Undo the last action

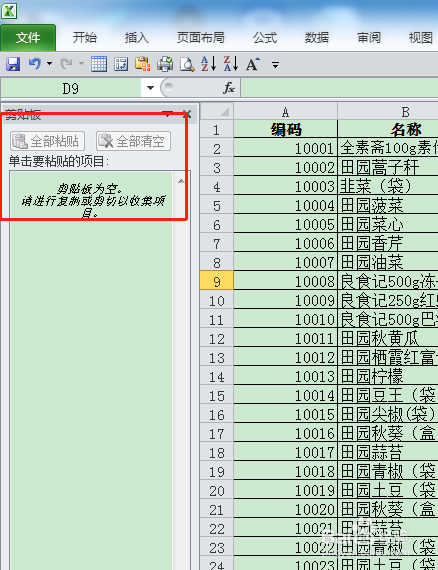[35, 64]
